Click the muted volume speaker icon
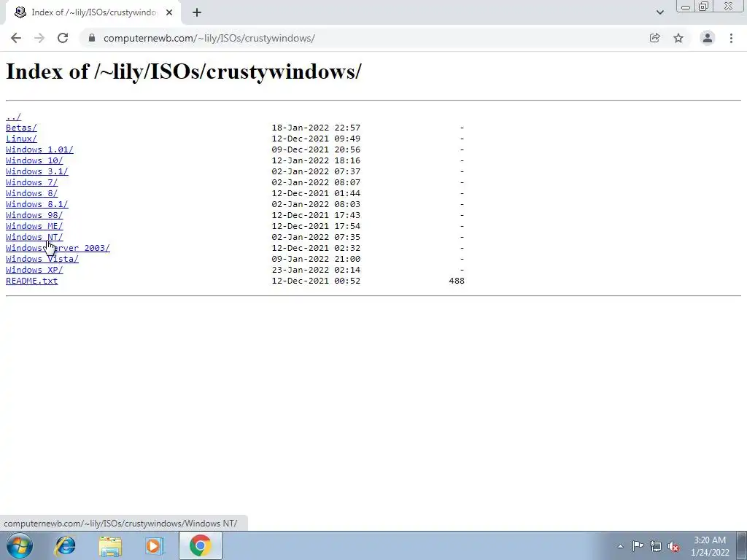Image resolution: width=747 pixels, height=560 pixels. click(673, 546)
